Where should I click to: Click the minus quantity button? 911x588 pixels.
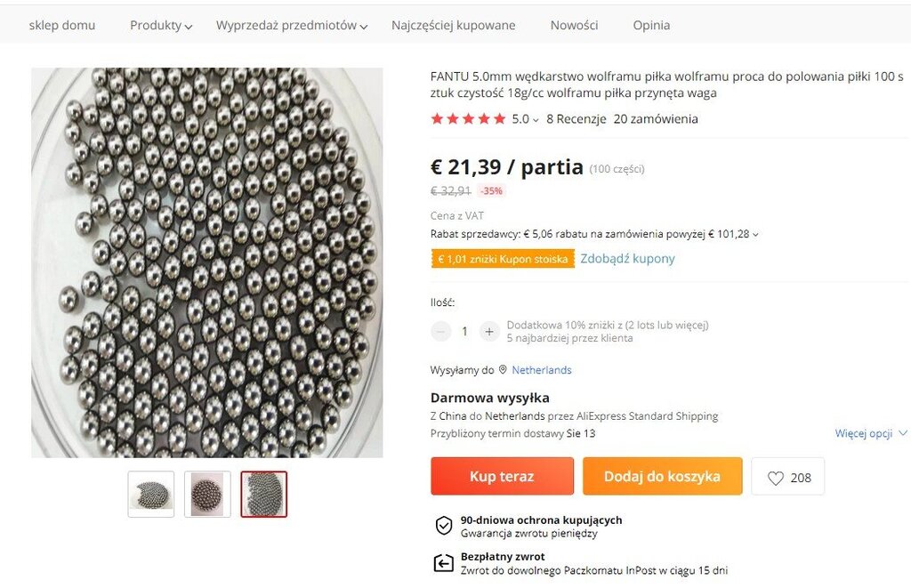coord(441,332)
